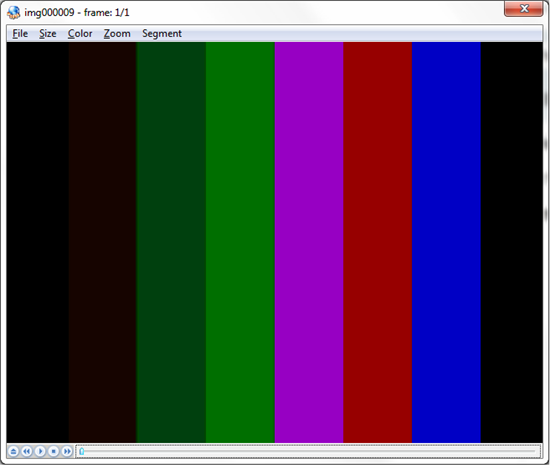This screenshot has height=468, width=550.
Task: Click the frame slider track
Action: coord(309,451)
